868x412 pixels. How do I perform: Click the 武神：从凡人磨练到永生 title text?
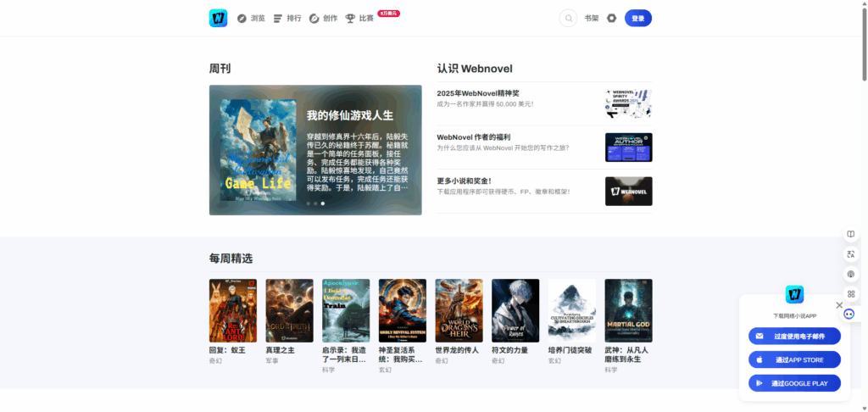pyautogui.click(x=626, y=355)
